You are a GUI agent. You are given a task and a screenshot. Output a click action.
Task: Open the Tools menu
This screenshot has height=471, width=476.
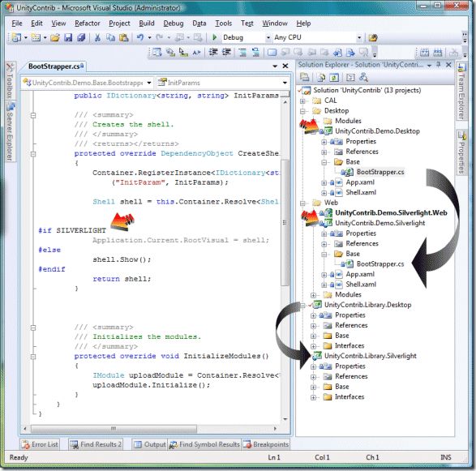coord(224,24)
